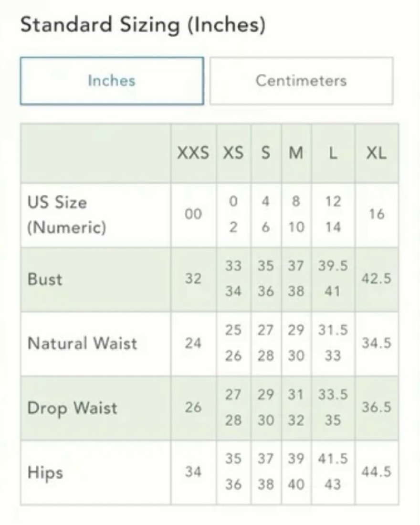Select the S size header
This screenshot has width=420, height=525.
tap(265, 153)
